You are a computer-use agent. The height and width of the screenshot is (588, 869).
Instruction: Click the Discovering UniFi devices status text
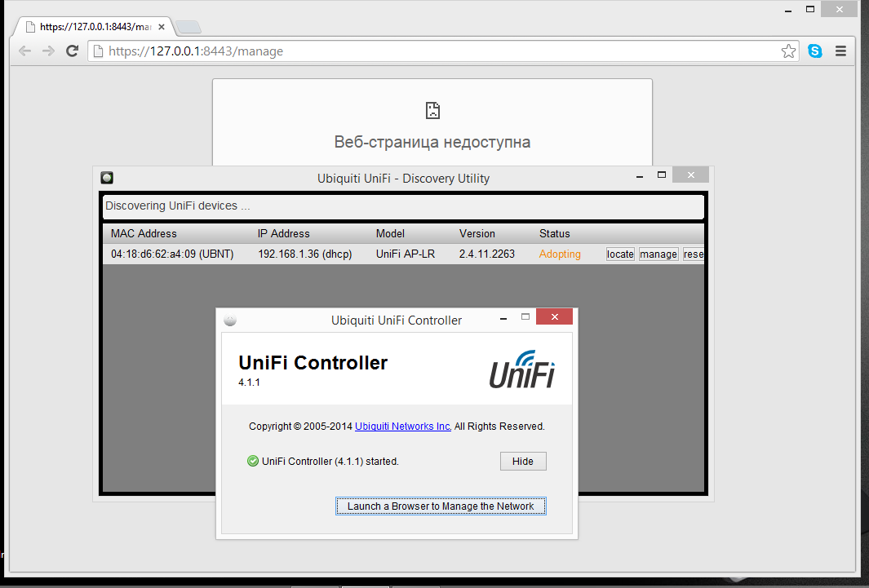pos(177,206)
